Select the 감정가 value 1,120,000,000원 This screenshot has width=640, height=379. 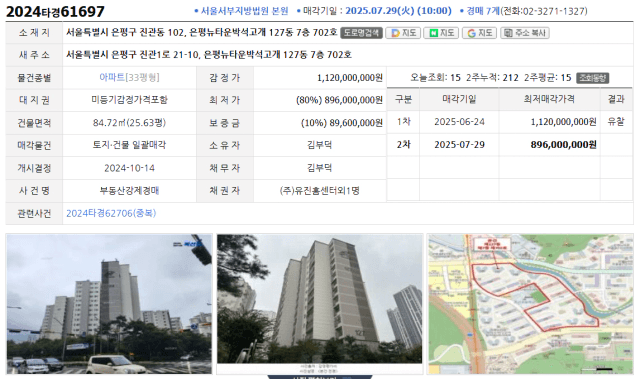pos(350,78)
